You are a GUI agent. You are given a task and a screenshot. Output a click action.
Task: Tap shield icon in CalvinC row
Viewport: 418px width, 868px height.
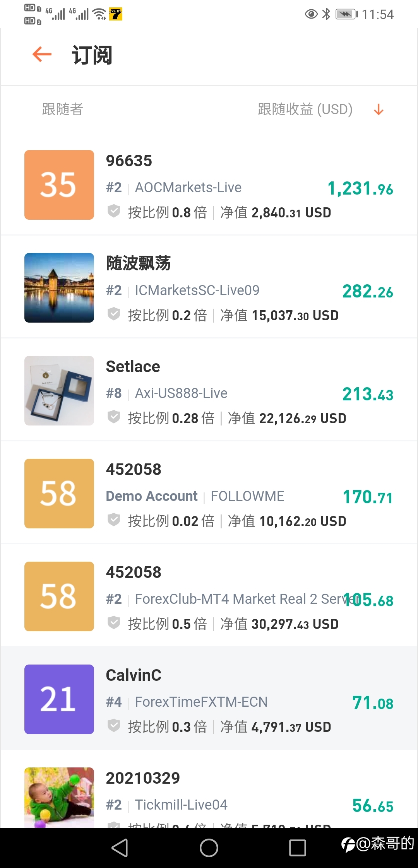click(114, 726)
